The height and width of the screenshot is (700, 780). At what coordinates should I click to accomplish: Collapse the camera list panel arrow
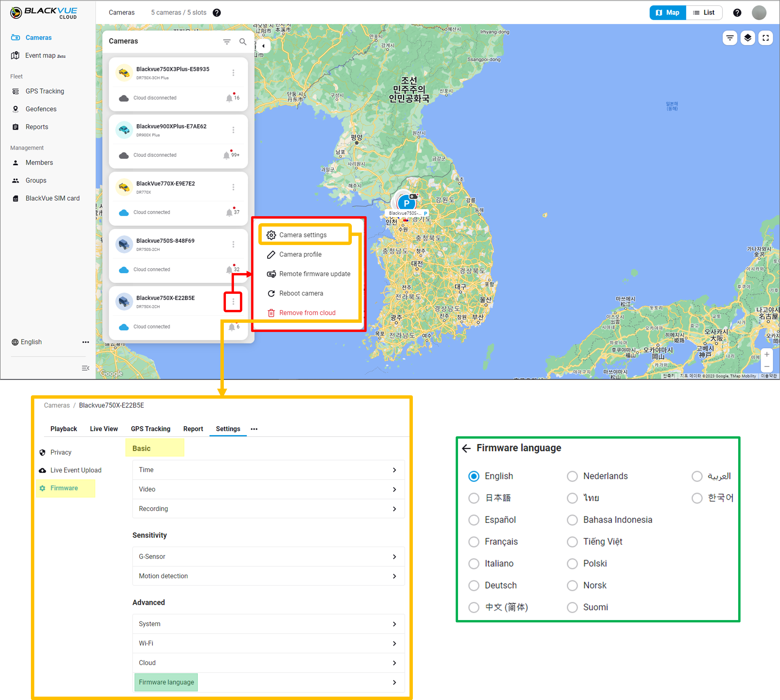(263, 46)
